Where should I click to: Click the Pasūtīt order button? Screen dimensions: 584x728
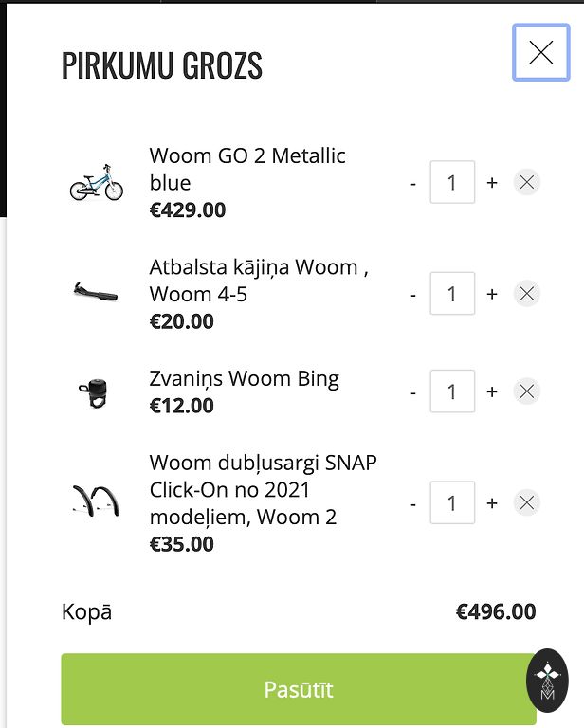tap(299, 689)
